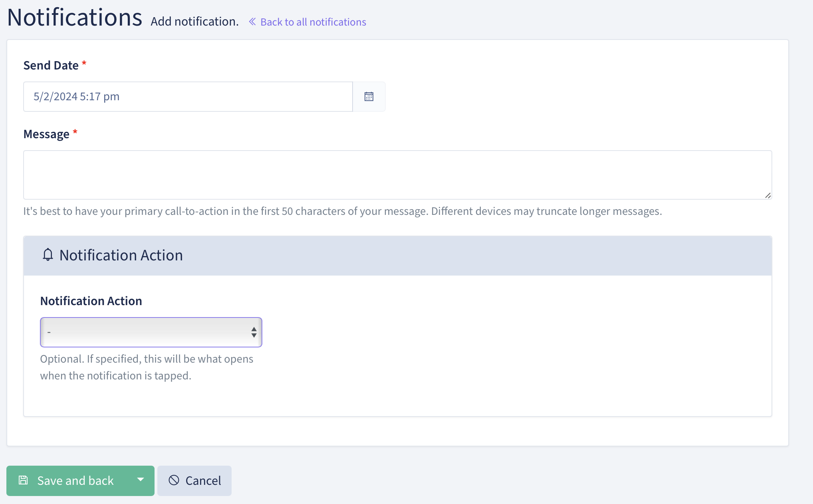Click the bell icon in Notification Action header
The image size is (813, 504).
(48, 255)
